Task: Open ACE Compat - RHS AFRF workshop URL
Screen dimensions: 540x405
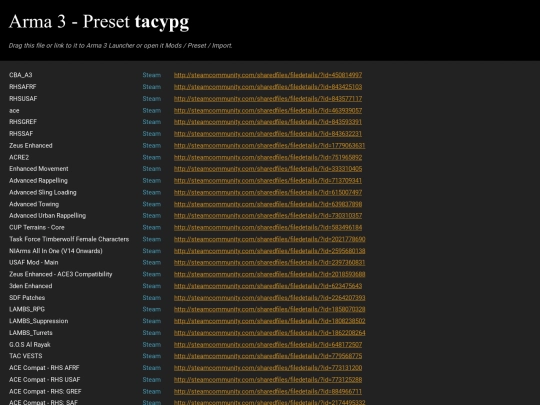Action: pyautogui.click(x=268, y=368)
